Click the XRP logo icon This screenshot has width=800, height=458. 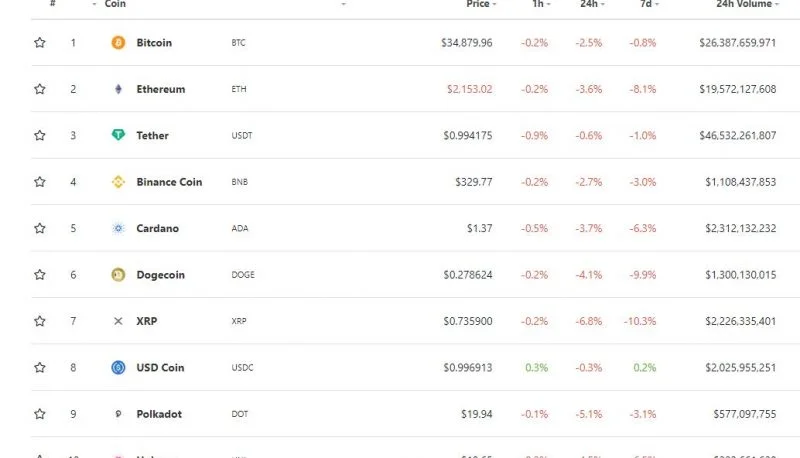pos(118,321)
